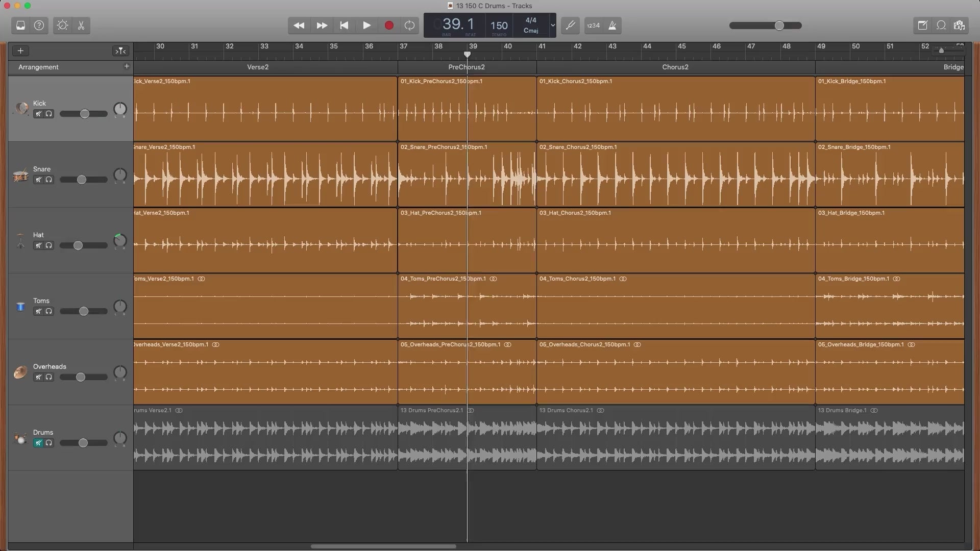Image resolution: width=980 pixels, height=551 pixels.
Task: Select the 01_Kick_Chorus2_150bpm.1 region
Action: (676, 109)
